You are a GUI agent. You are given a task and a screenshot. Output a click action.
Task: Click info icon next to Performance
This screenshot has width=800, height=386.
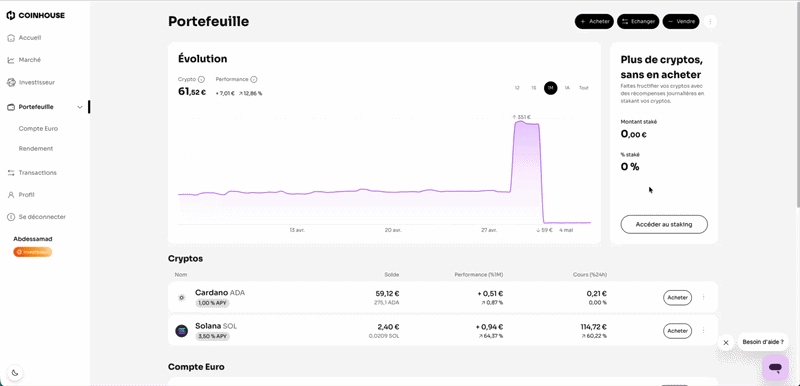[254, 80]
